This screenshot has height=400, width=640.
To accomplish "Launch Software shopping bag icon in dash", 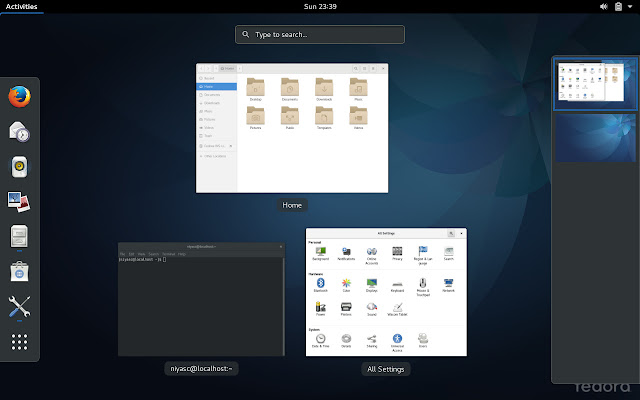I will [x=19, y=272].
